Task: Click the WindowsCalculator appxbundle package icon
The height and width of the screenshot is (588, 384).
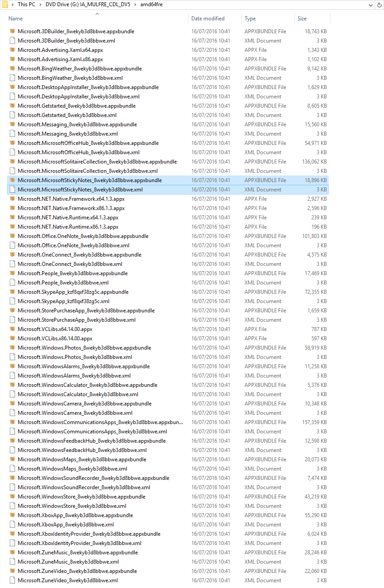Action: pos(12,385)
